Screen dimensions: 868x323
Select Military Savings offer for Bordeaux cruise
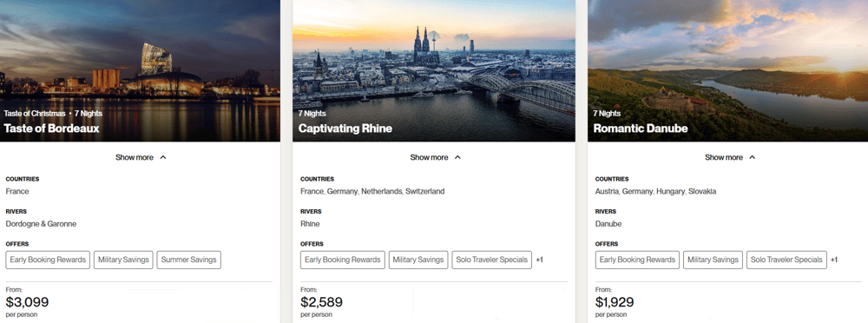tap(123, 260)
